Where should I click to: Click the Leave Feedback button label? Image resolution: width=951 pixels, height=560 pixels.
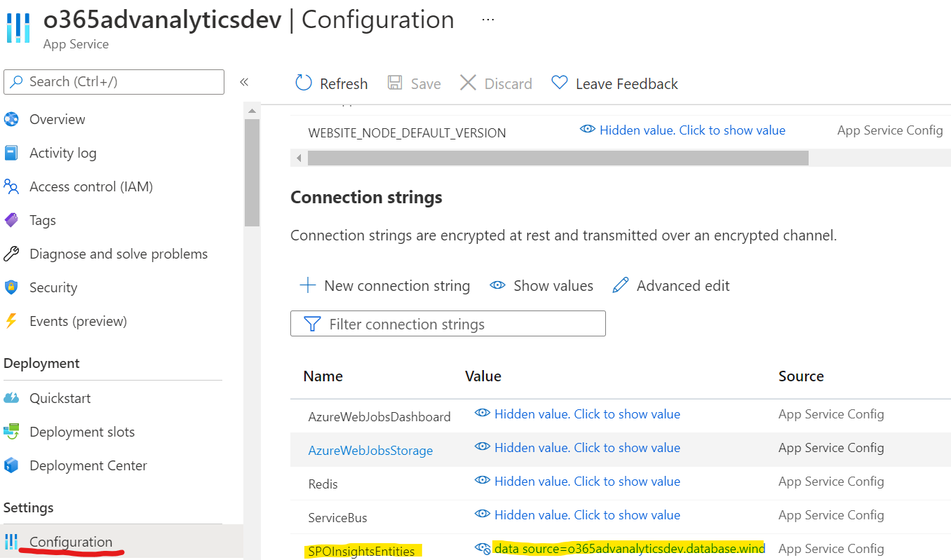[x=627, y=84]
